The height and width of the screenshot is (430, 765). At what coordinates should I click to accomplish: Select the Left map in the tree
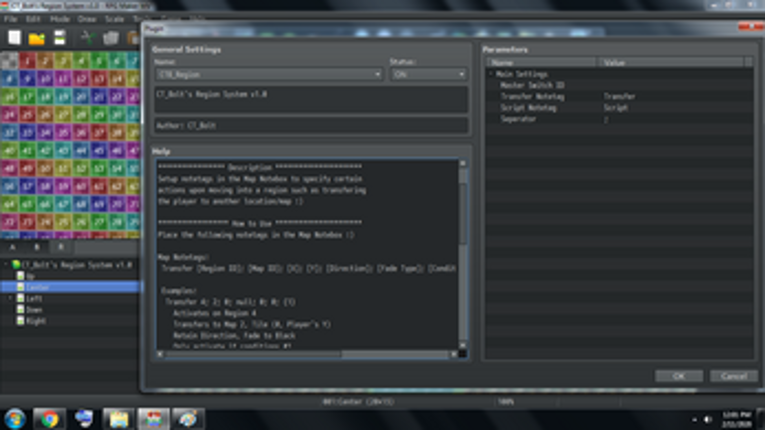click(x=34, y=298)
